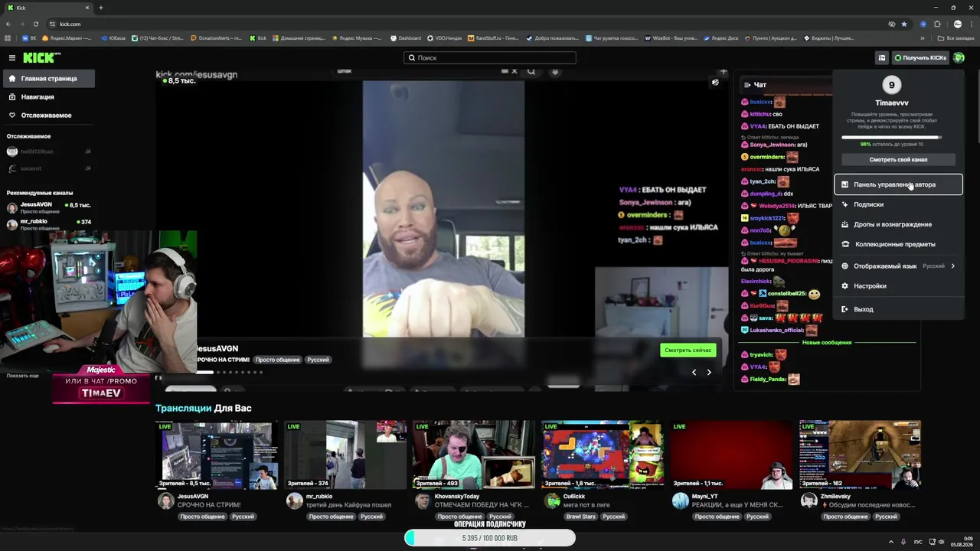Open the VK bookmark
Viewport: 980px width, 551px height.
[x=28, y=37]
